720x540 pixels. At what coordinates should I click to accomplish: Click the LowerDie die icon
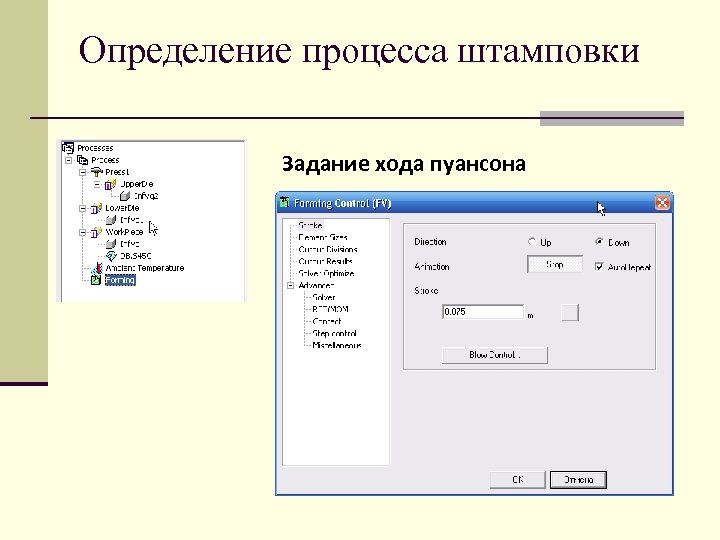pyautogui.click(x=96, y=208)
